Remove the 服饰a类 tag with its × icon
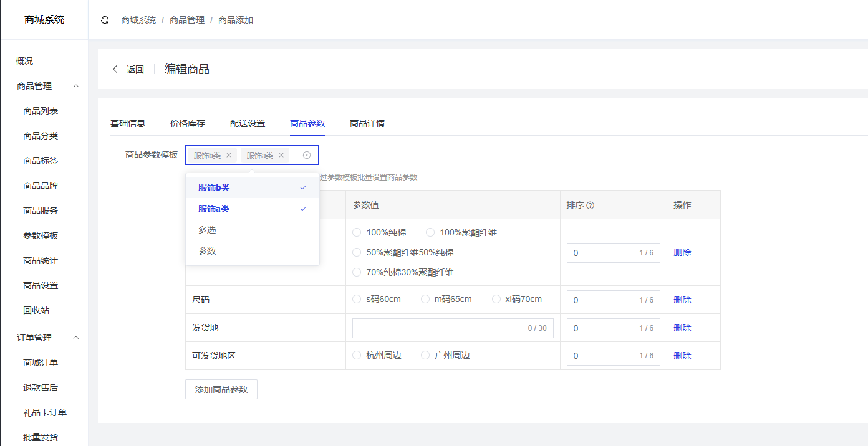 [x=281, y=154]
